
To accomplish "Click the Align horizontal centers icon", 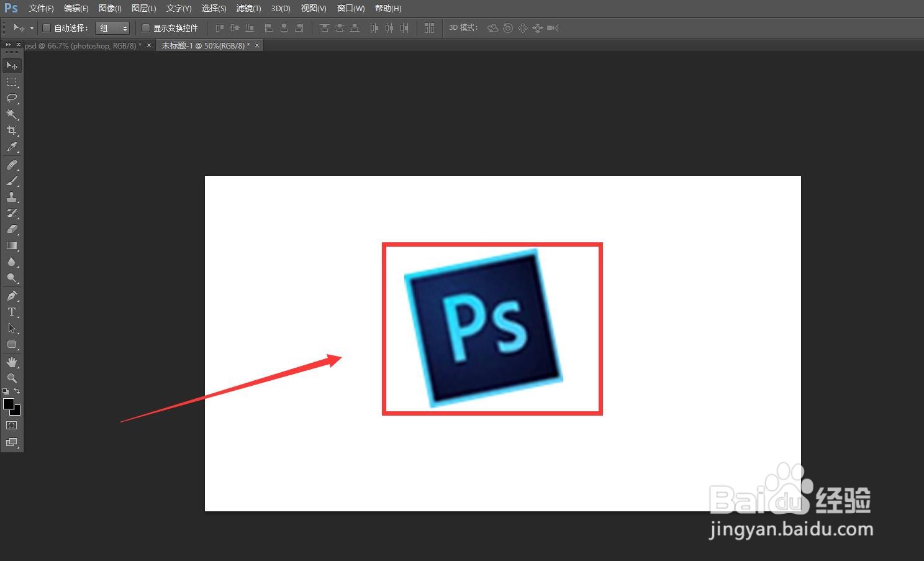I will pos(284,28).
